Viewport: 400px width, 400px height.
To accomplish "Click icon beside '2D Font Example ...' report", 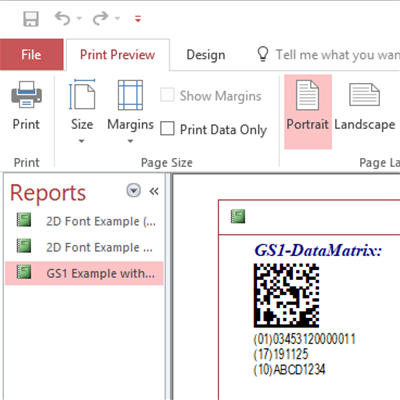I will click(x=24, y=246).
